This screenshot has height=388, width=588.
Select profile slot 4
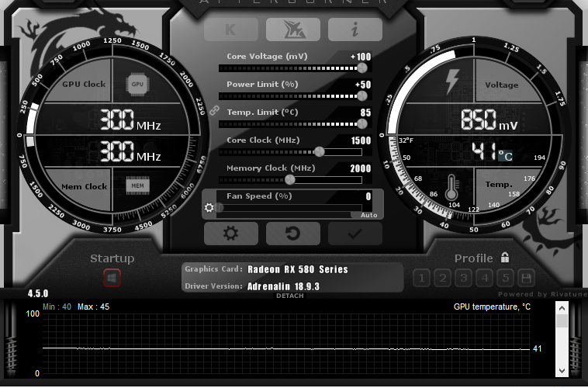coord(485,278)
